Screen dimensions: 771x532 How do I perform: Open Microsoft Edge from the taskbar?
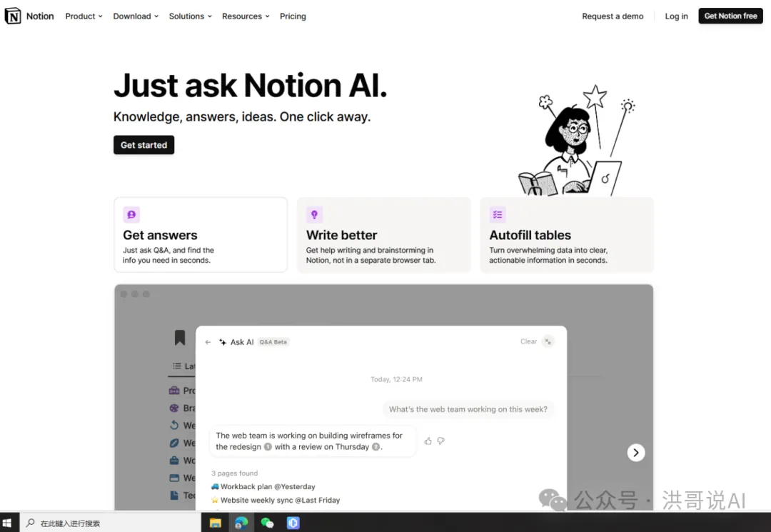[x=241, y=523]
